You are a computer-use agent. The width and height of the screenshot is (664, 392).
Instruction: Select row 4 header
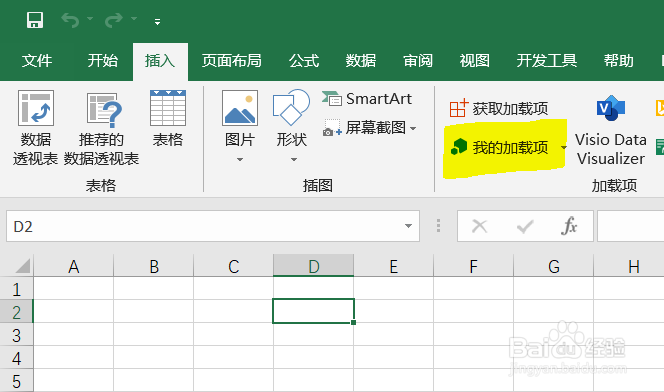click(x=17, y=357)
